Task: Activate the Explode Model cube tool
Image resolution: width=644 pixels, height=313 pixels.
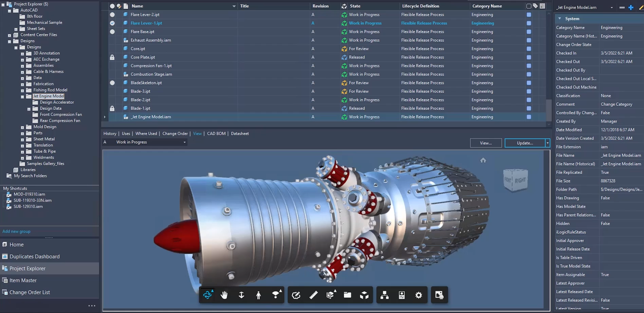Action: coord(364,295)
